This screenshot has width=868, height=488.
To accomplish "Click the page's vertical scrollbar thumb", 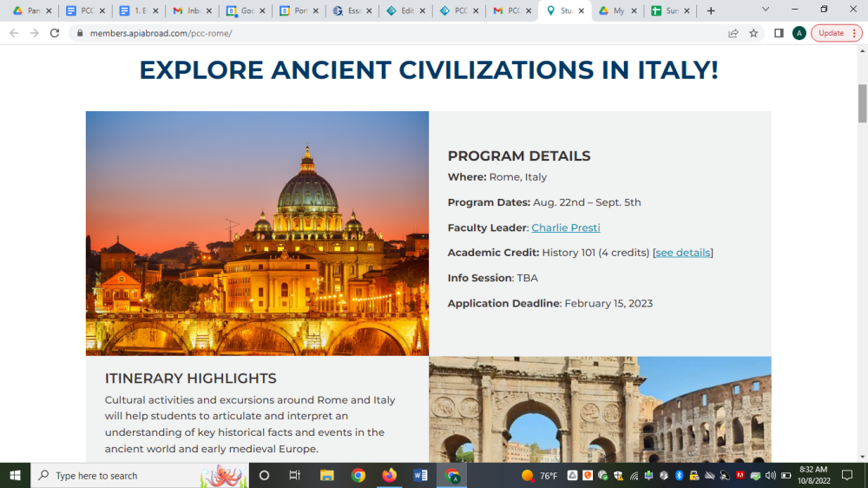I will click(x=862, y=104).
